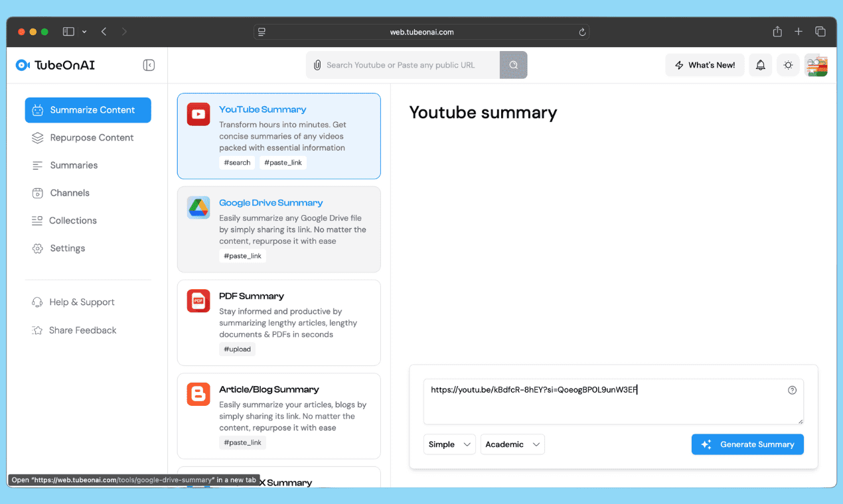Click the Repurpose Content layers icon
The width and height of the screenshot is (843, 504).
38,138
